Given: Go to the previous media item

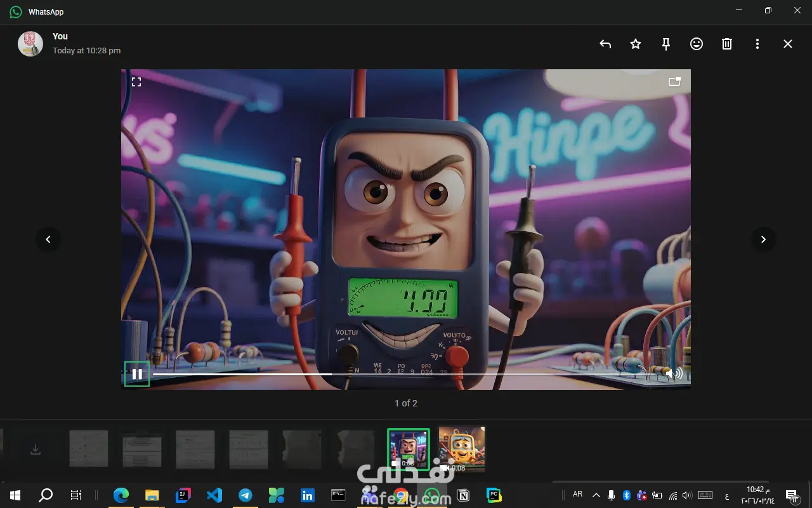Looking at the screenshot, I should tap(48, 239).
